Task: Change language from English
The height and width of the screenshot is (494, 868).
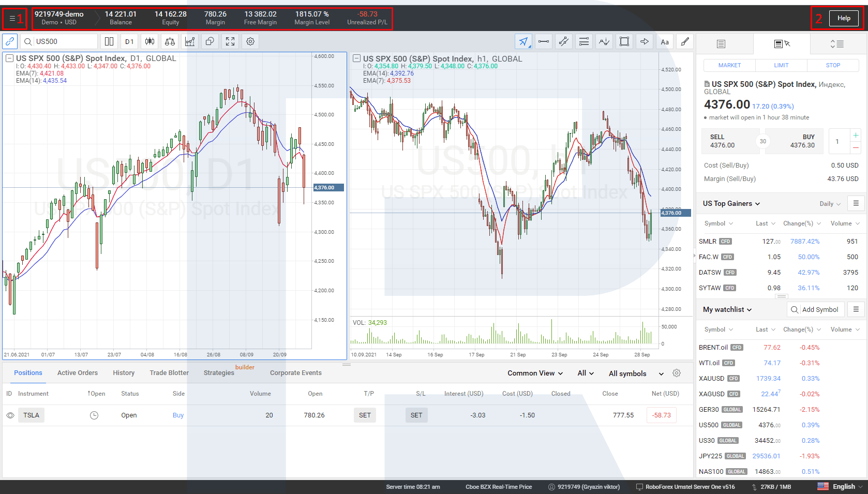Action: (840, 487)
